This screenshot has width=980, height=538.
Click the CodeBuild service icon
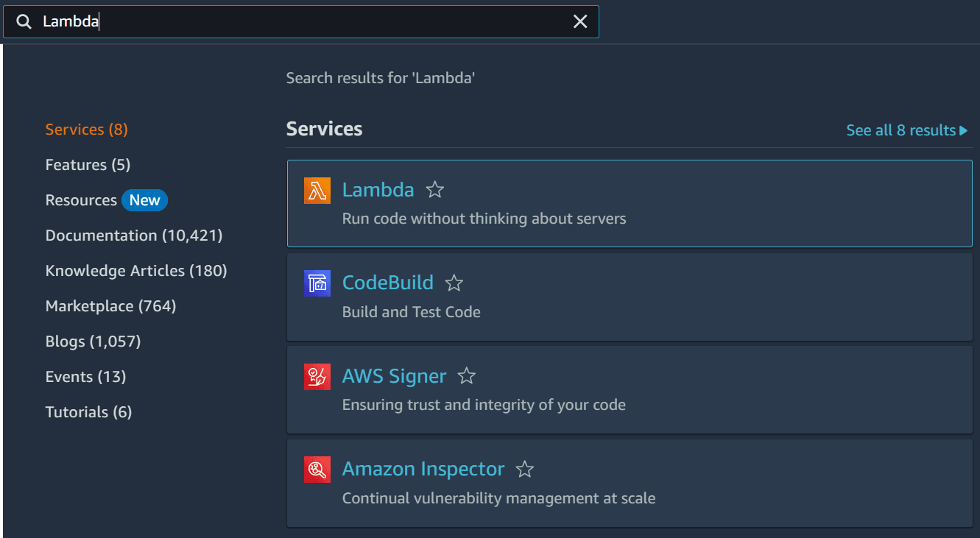[317, 283]
